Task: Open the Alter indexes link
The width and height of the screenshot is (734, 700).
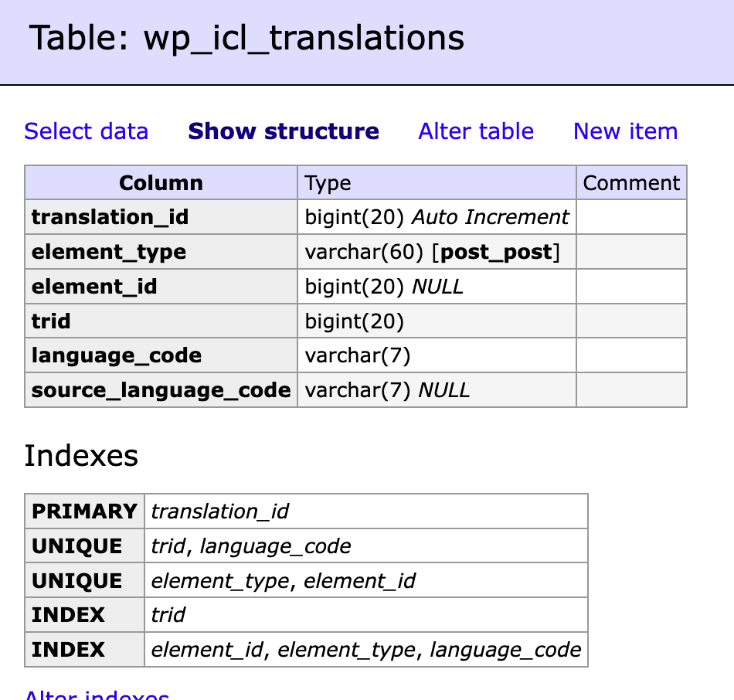Action: (97, 695)
